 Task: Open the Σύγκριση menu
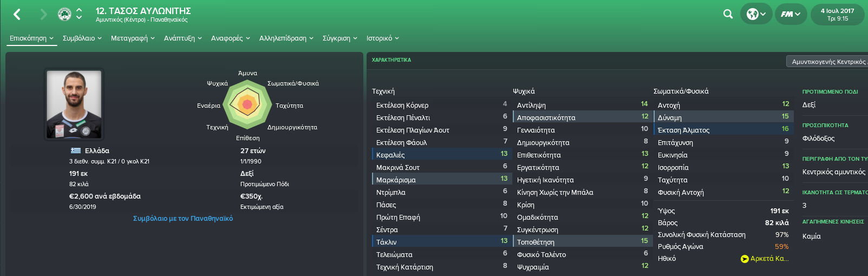340,38
